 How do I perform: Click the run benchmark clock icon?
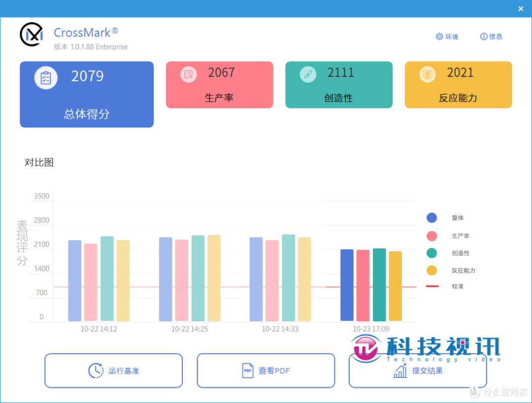click(x=96, y=371)
